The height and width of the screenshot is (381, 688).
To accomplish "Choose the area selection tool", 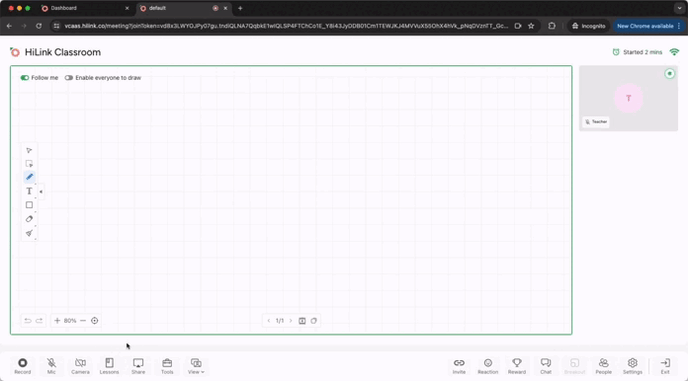I will coord(29,164).
